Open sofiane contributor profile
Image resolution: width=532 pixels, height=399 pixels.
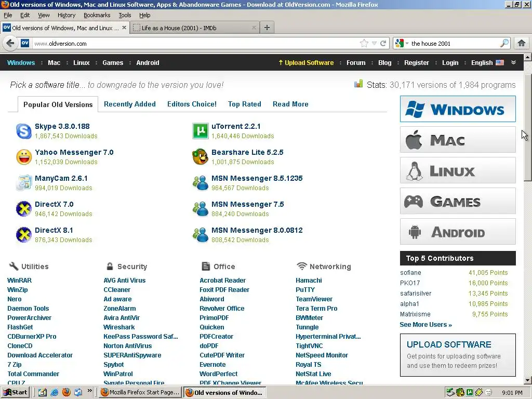pos(410,273)
